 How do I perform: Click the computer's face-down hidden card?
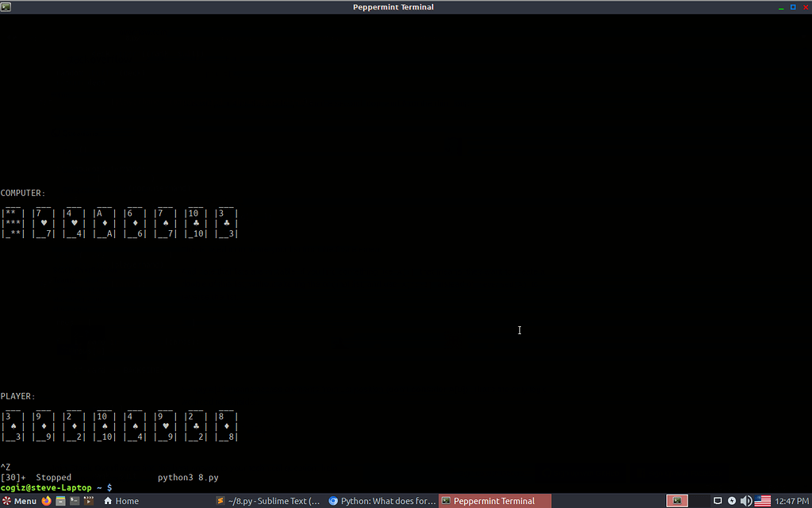pos(13,222)
